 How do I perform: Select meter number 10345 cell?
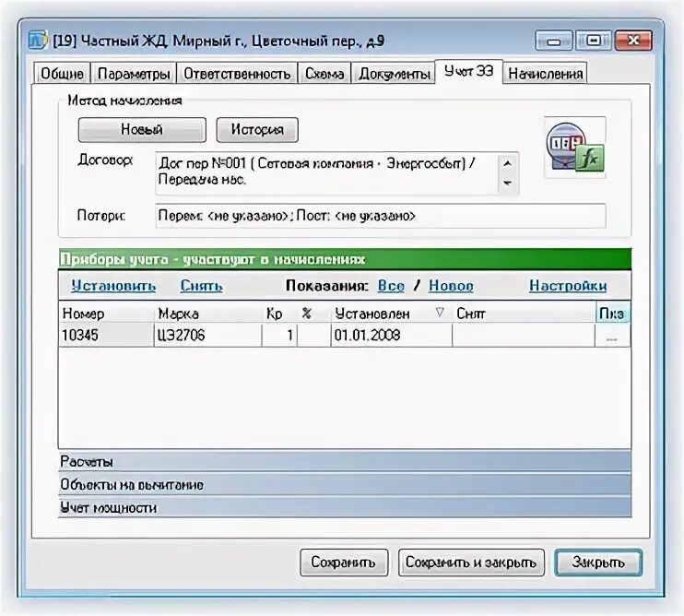(106, 335)
